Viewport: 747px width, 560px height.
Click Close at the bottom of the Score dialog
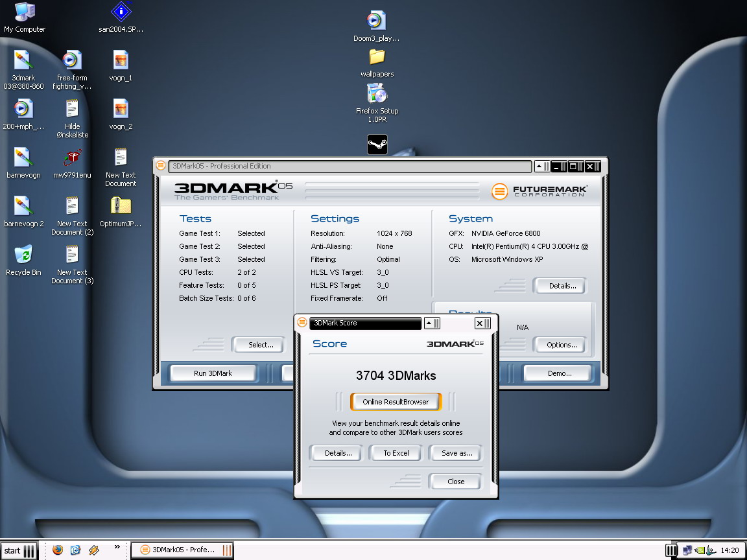[x=455, y=482]
